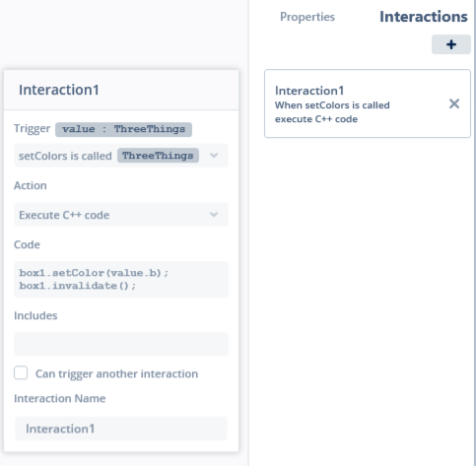Screen dimensions: 476x466
Task: Select the Interaction1 card in list
Action: tap(368, 103)
